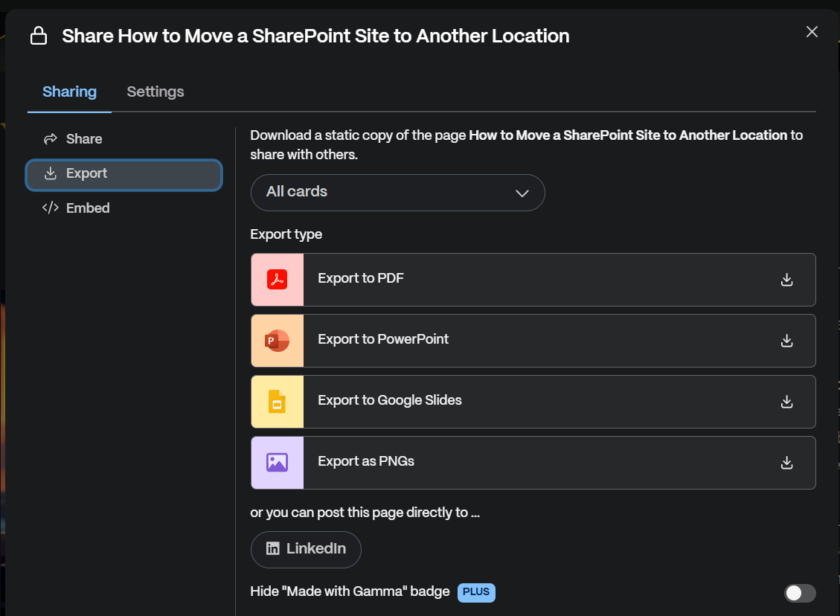Click the PLUS badge label

(476, 592)
